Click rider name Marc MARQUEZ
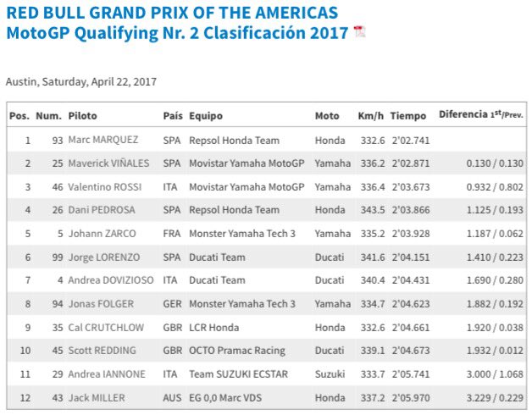This screenshot has height=415, width=532. coord(103,140)
